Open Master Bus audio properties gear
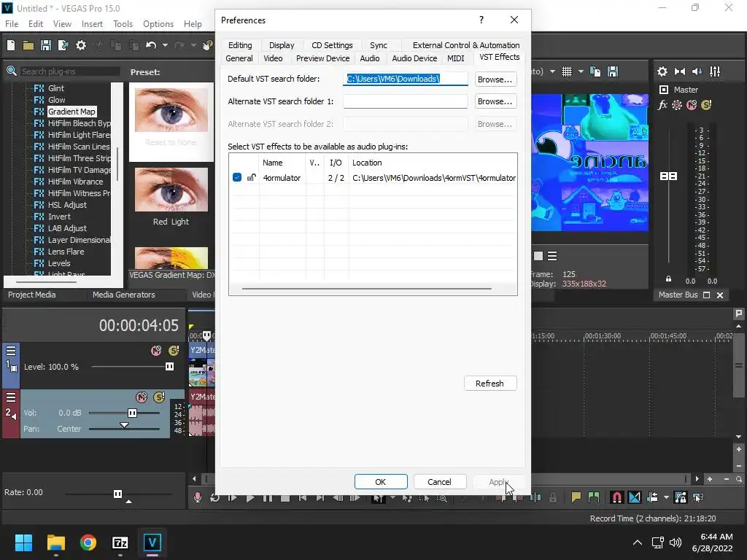Viewport: 747px width, 560px height. (662, 71)
